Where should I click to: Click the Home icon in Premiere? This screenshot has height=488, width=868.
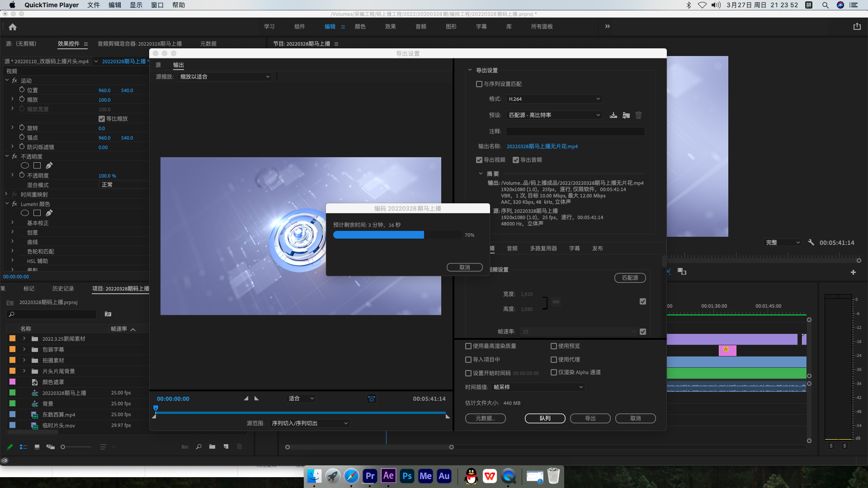coord(13,27)
